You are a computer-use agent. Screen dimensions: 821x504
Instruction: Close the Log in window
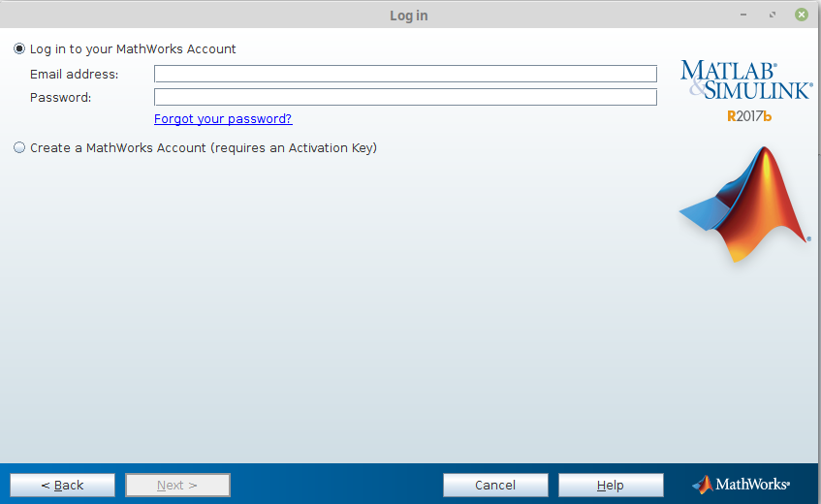click(802, 16)
